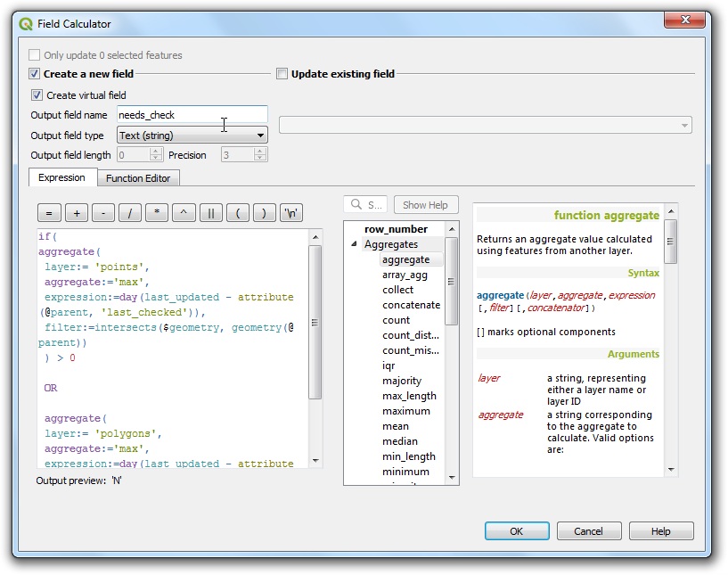Collapse the Aggregates function group
The width and height of the screenshot is (728, 575).
click(x=355, y=244)
